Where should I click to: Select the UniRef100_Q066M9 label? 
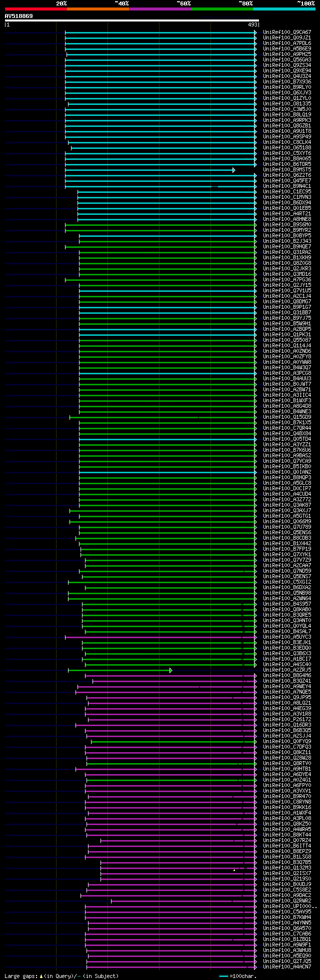287,522
